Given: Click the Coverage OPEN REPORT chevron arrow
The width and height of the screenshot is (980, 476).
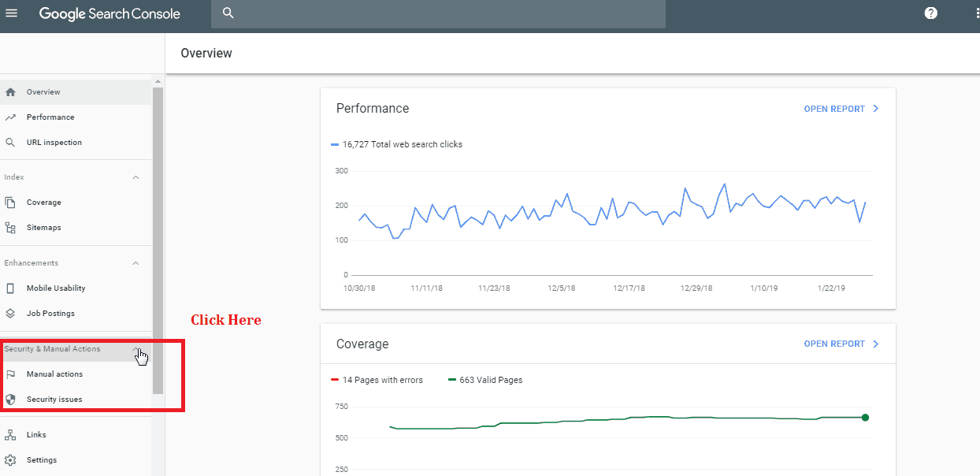Looking at the screenshot, I should pyautogui.click(x=876, y=344).
